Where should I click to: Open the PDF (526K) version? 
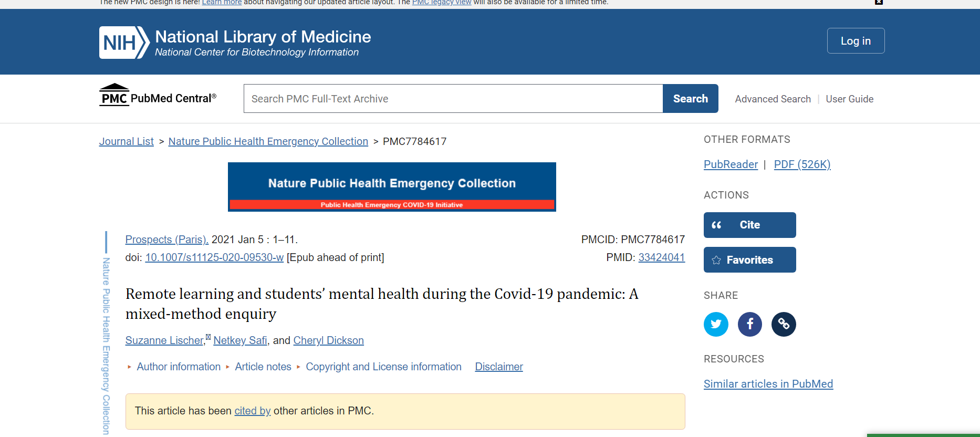click(802, 164)
